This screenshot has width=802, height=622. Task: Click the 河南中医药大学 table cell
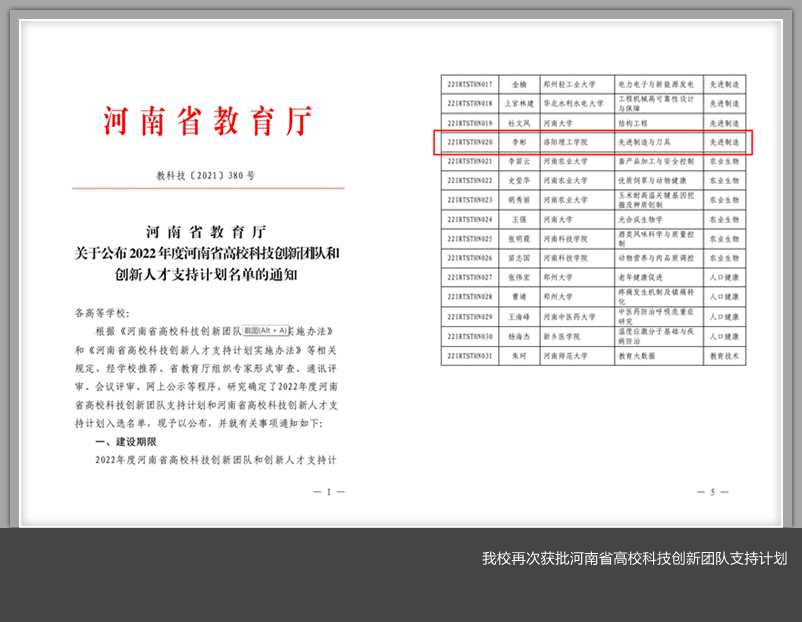[569, 316]
